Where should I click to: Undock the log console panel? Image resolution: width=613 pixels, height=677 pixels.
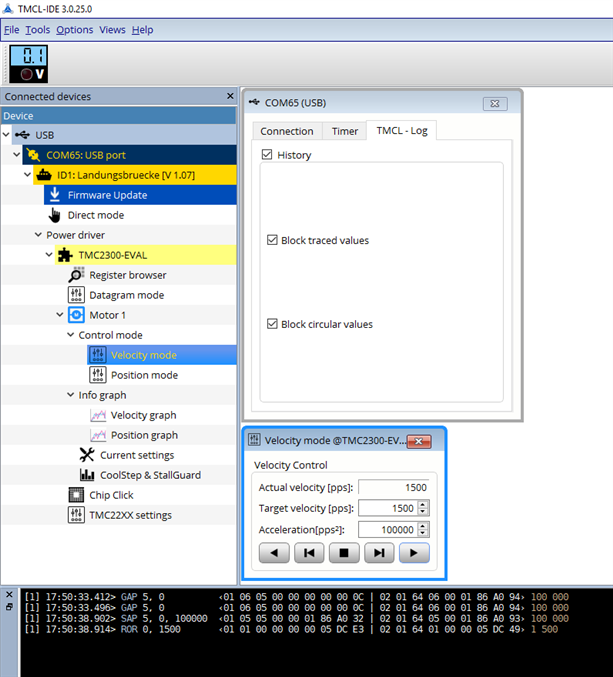(x=9, y=607)
